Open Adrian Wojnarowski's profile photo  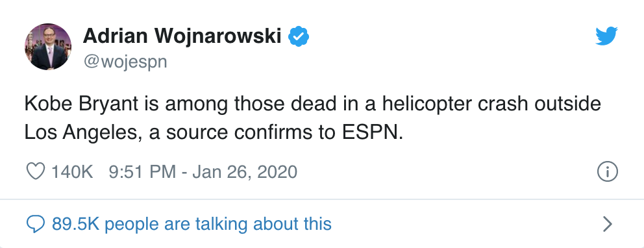pos(48,46)
